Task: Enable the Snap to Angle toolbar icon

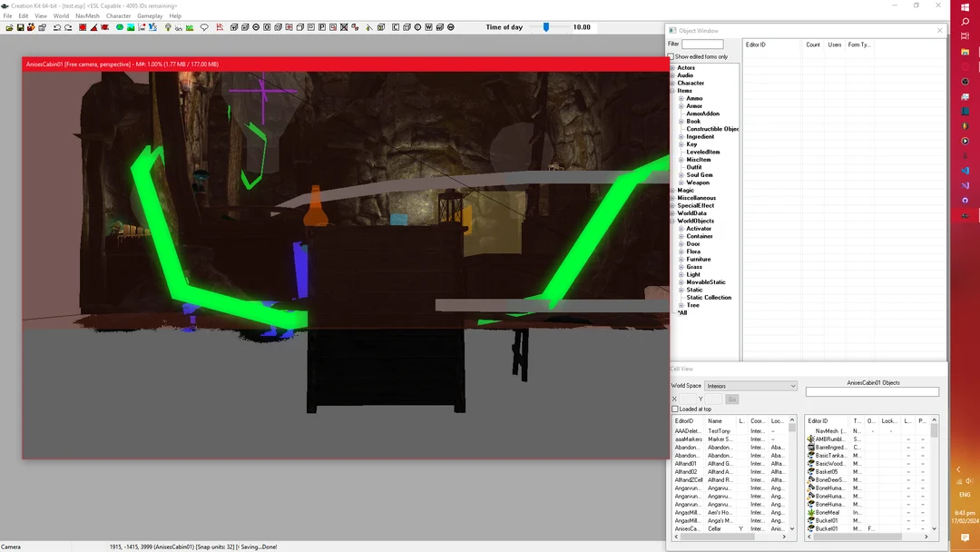Action: (94, 27)
